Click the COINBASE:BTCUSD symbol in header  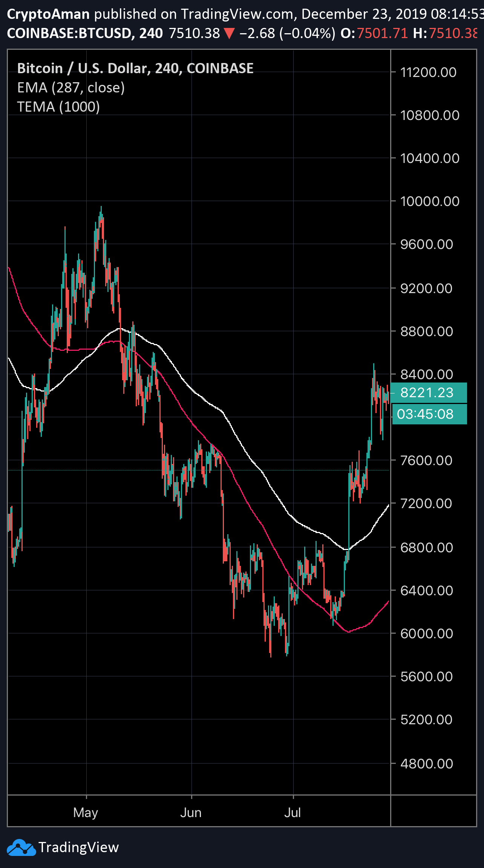click(x=69, y=33)
